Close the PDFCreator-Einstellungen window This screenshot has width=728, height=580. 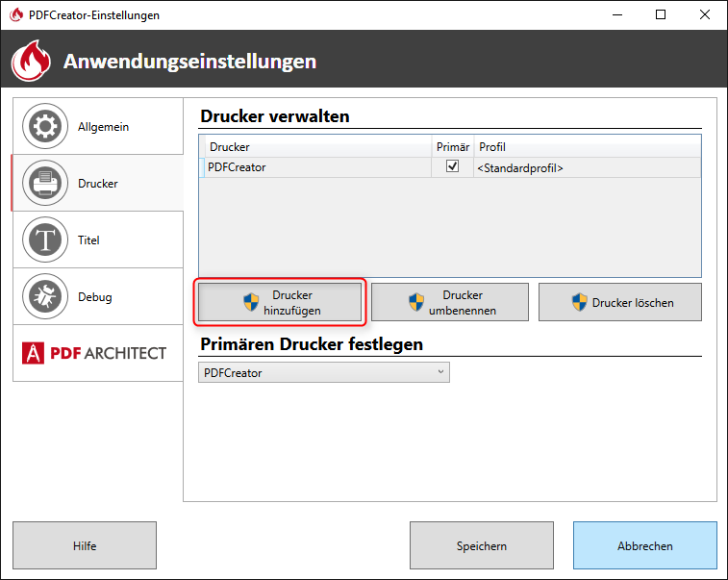pyautogui.click(x=705, y=14)
